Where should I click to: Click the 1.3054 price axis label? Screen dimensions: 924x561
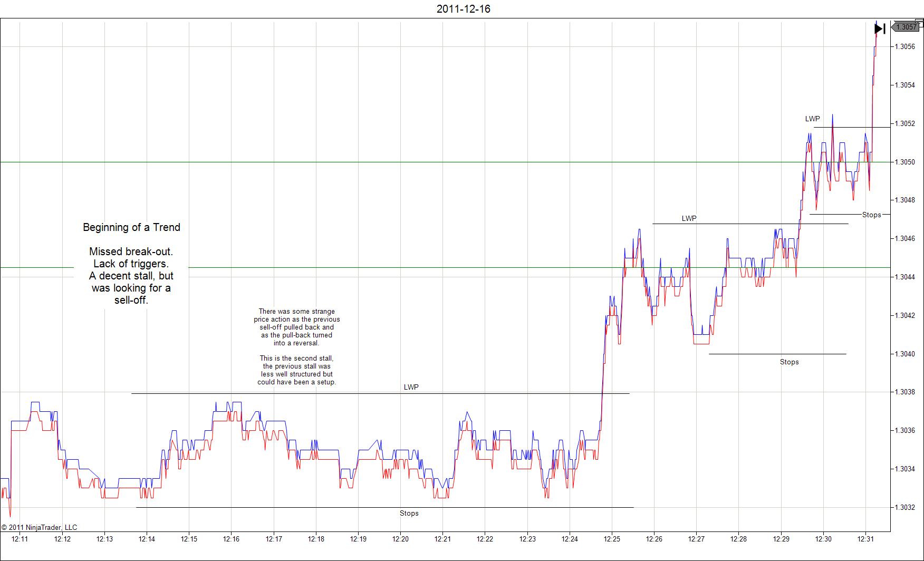905,85
